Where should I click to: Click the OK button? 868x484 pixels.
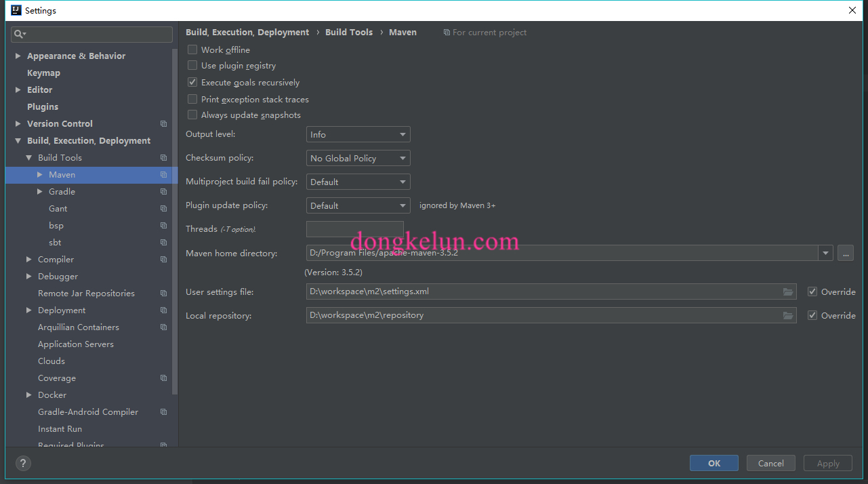[714, 464]
